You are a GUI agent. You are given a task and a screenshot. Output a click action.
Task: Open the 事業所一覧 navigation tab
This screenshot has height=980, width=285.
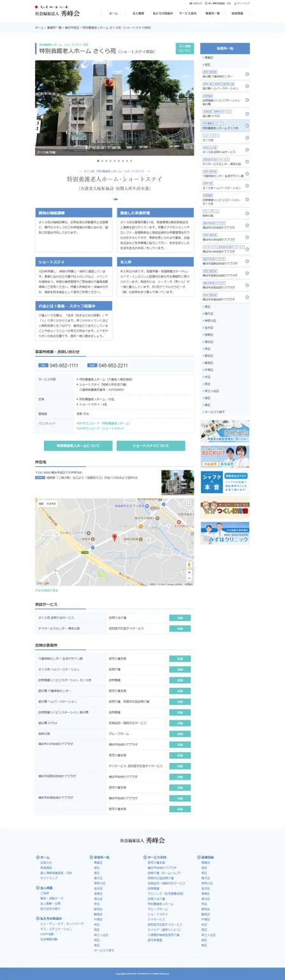pyautogui.click(x=212, y=13)
